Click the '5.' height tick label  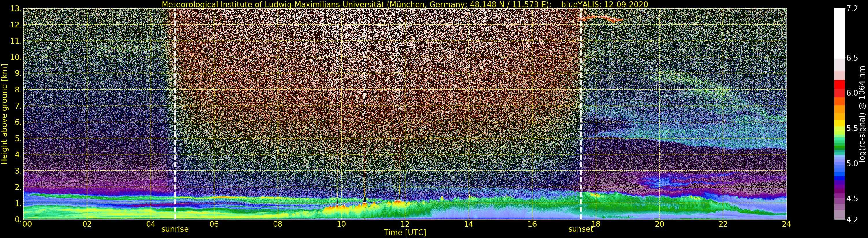(18, 138)
